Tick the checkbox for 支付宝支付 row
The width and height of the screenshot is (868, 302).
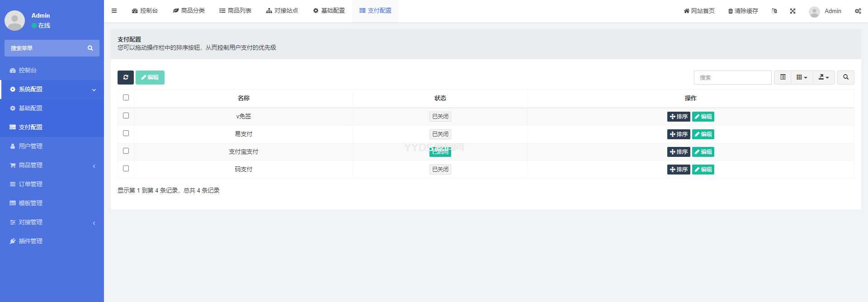(x=126, y=151)
